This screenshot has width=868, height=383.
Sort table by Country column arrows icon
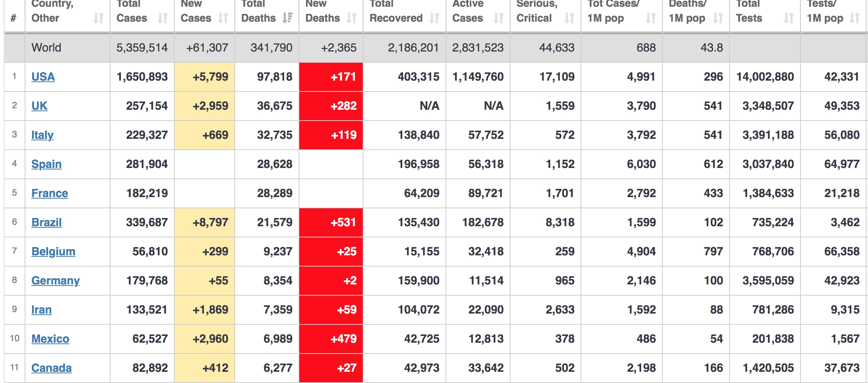99,18
